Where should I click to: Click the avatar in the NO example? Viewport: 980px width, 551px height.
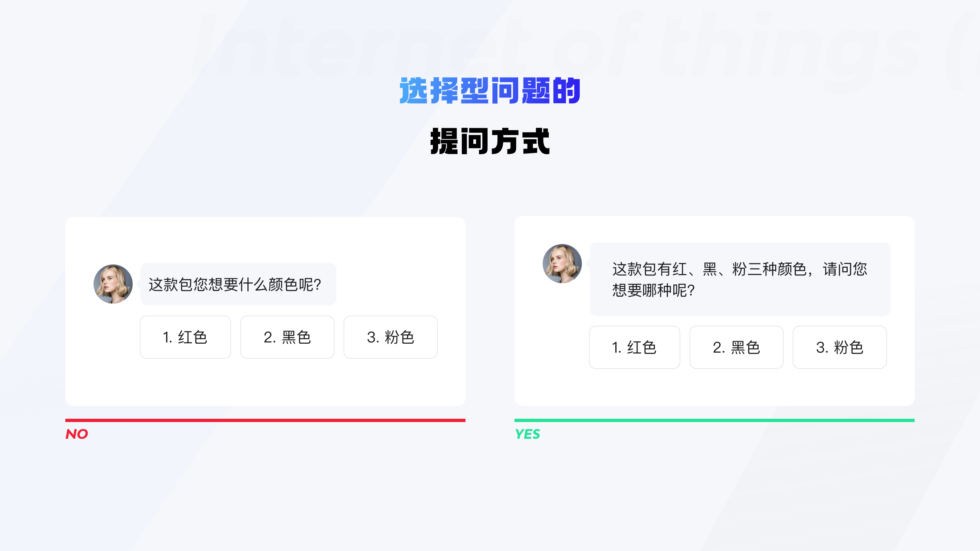tap(113, 284)
